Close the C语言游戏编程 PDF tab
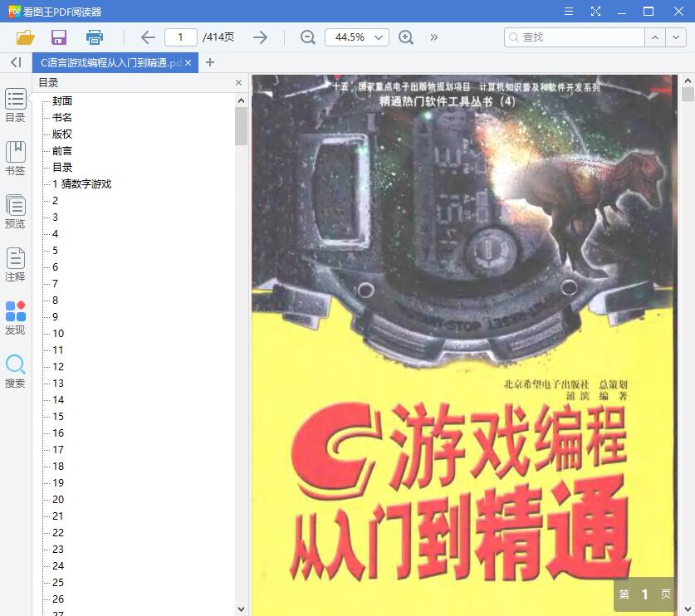Image resolution: width=695 pixels, height=616 pixels. click(x=188, y=63)
